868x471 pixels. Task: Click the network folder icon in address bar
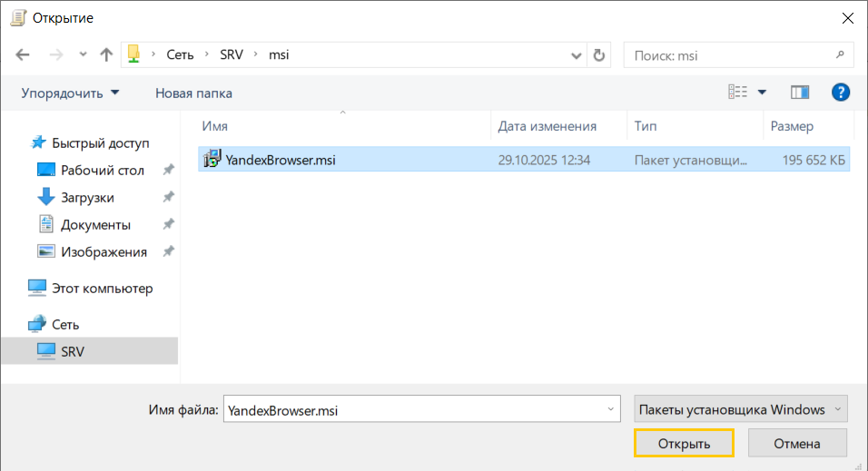(134, 54)
